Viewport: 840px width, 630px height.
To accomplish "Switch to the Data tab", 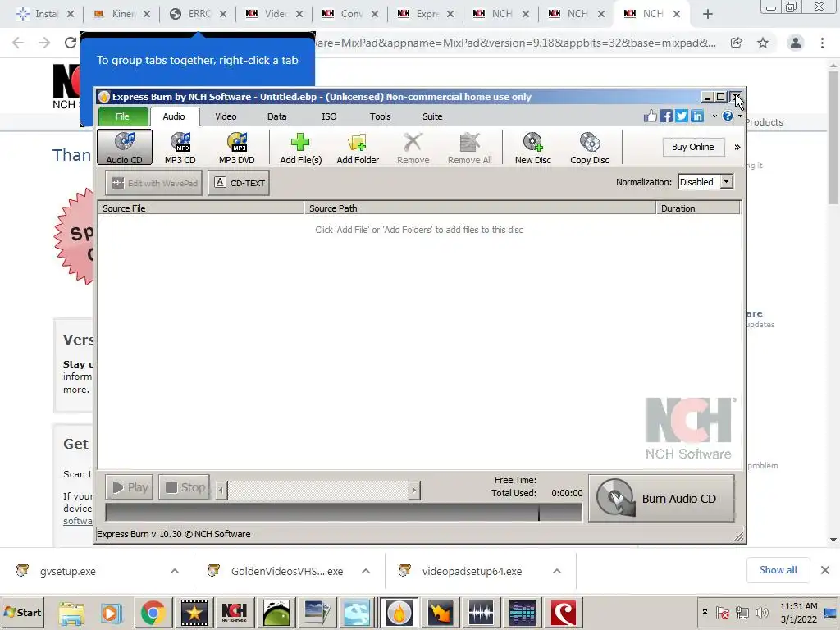I will (x=277, y=116).
